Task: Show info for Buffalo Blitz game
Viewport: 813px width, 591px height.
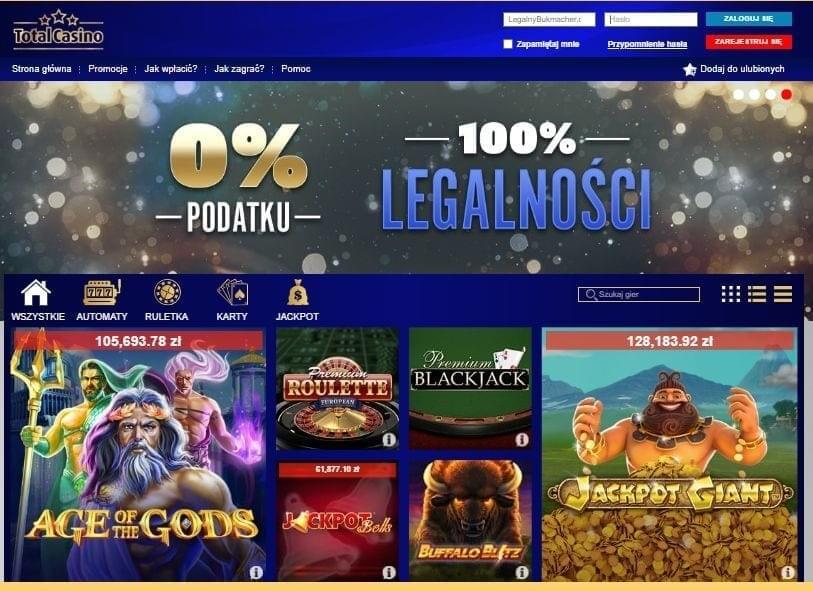Action: click(522, 572)
